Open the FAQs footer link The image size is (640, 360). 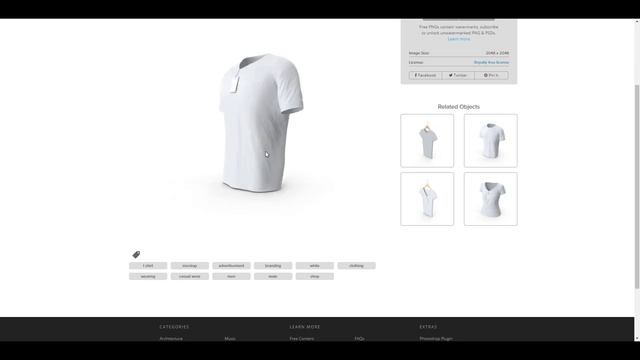pos(359,339)
